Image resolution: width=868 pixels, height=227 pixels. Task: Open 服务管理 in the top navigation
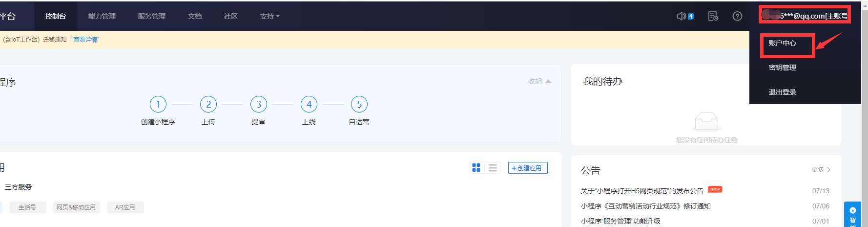click(152, 16)
